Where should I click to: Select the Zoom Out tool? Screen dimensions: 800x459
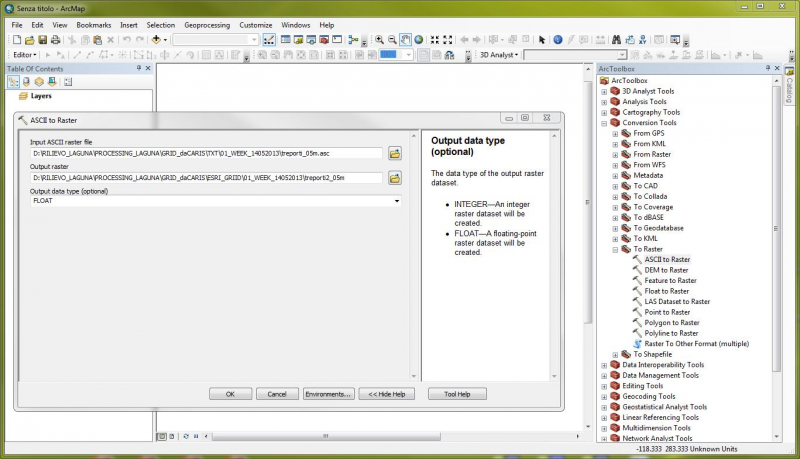[392, 40]
